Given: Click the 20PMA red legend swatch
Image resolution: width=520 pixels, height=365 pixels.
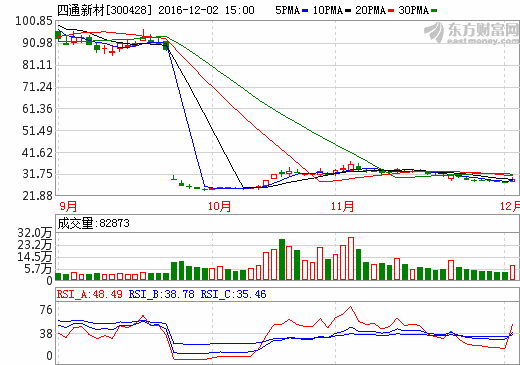Looking at the screenshot, I should (391, 11).
